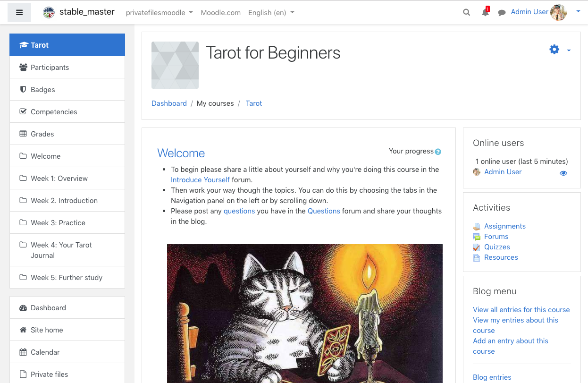
Task: Click the tarot cat illustration
Action: (305, 314)
